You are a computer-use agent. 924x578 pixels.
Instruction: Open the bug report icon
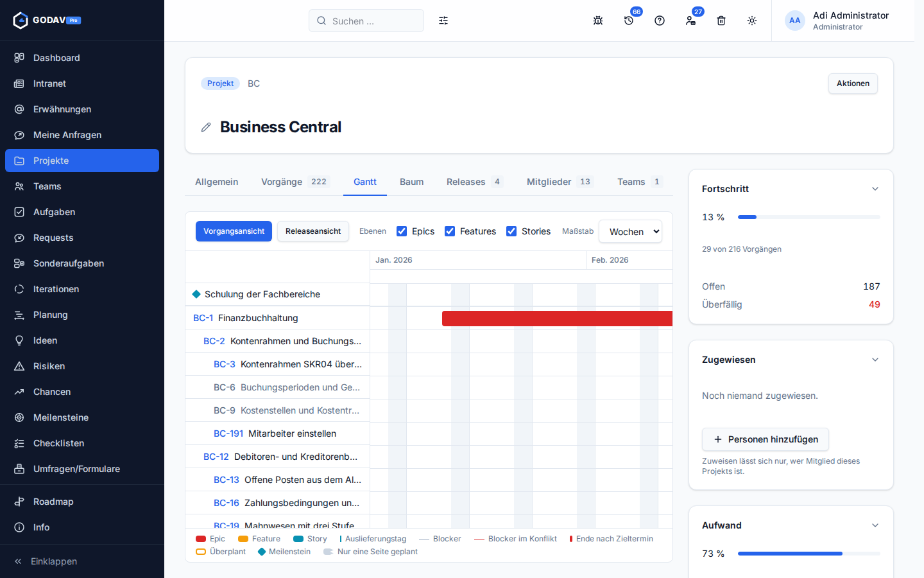[598, 21]
